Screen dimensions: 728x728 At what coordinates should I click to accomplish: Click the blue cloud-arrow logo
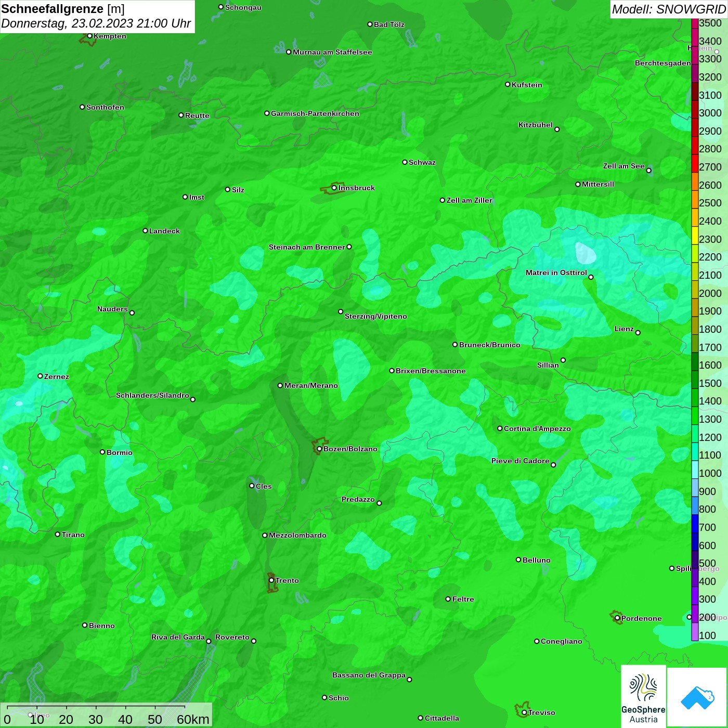pyautogui.click(x=697, y=697)
